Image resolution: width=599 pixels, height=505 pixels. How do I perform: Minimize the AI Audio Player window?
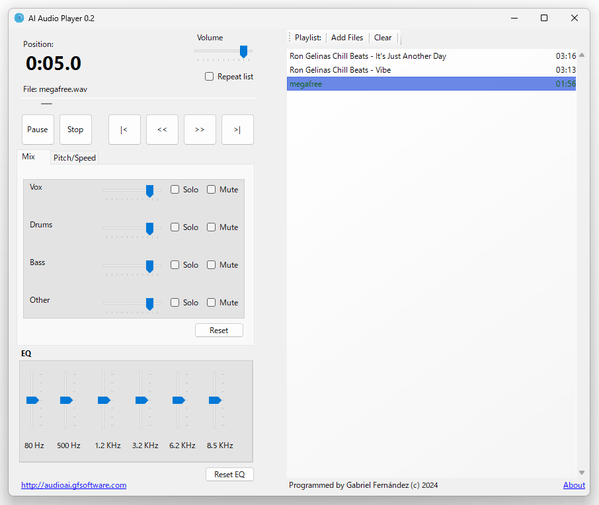coord(514,18)
